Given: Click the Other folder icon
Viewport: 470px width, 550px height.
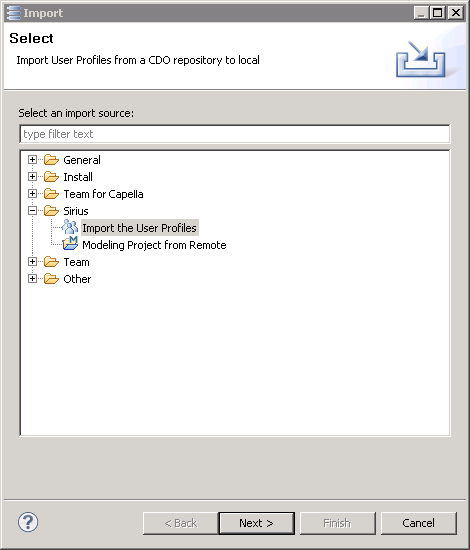Looking at the screenshot, I should click(x=51, y=279).
